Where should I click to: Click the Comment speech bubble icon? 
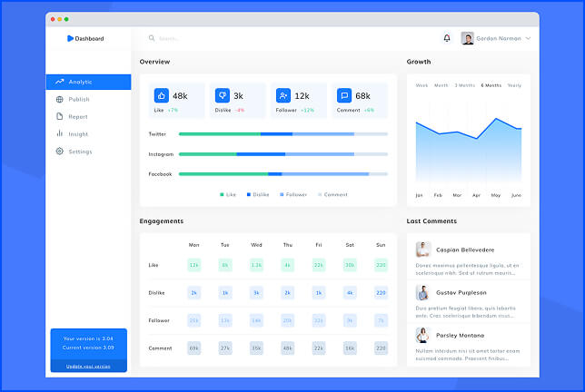click(344, 95)
